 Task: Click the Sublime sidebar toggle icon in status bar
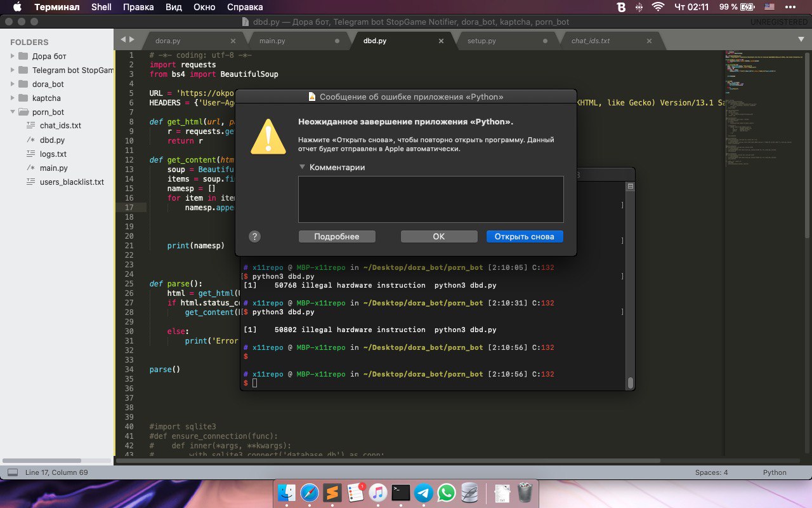tap(13, 472)
